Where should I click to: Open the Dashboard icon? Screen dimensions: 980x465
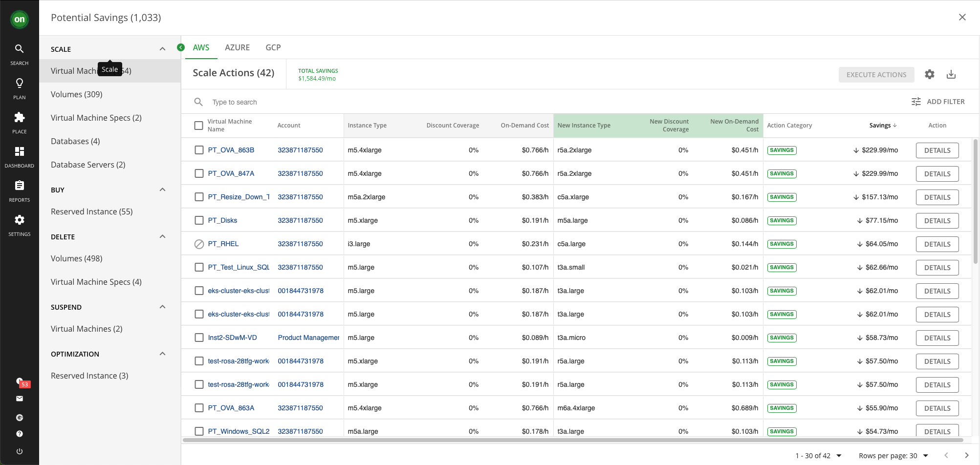[x=19, y=156]
